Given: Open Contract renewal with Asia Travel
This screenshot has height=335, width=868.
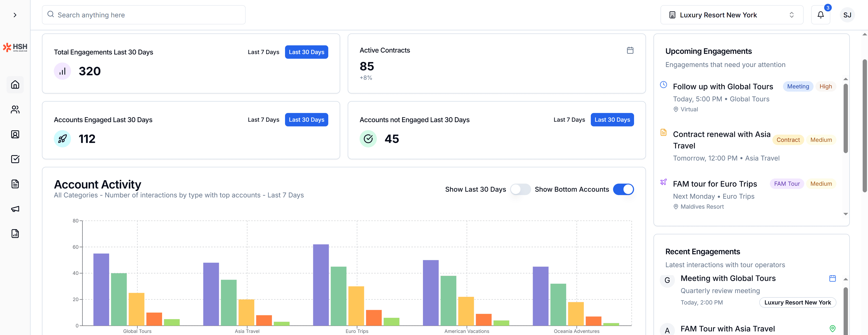Looking at the screenshot, I should coord(722,140).
